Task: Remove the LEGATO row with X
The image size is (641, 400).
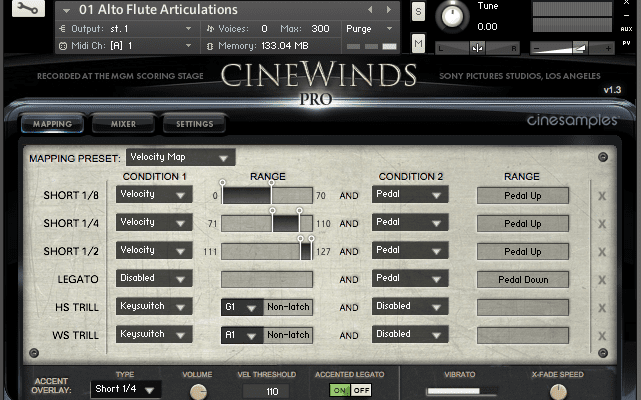Action: tap(602, 279)
